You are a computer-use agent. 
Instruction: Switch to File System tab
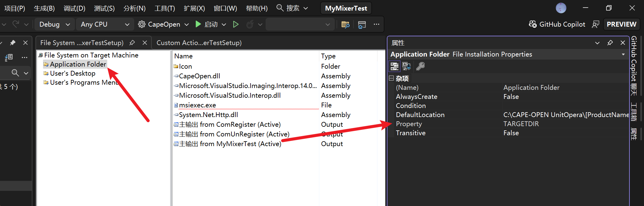point(82,43)
